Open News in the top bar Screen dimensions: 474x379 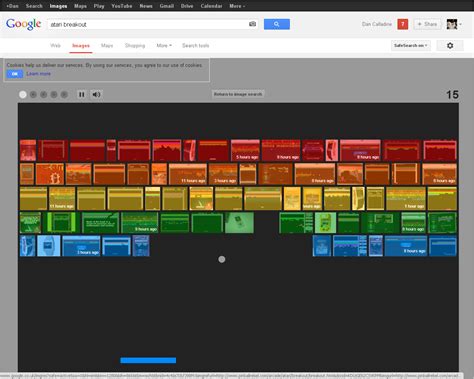click(x=146, y=6)
